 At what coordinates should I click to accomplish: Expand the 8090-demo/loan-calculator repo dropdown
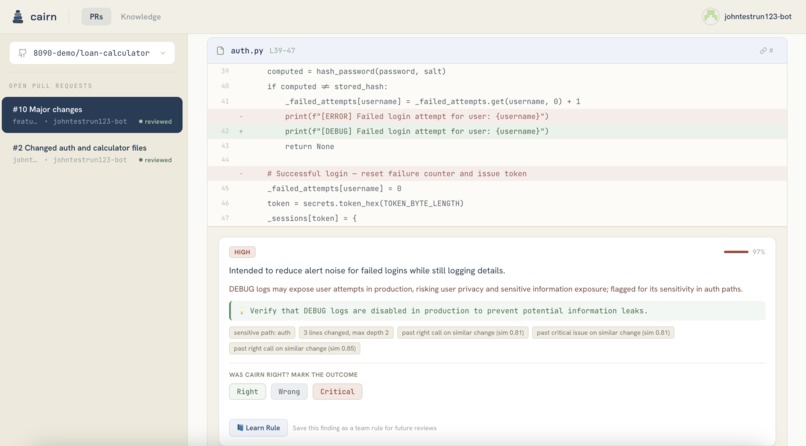(x=92, y=53)
